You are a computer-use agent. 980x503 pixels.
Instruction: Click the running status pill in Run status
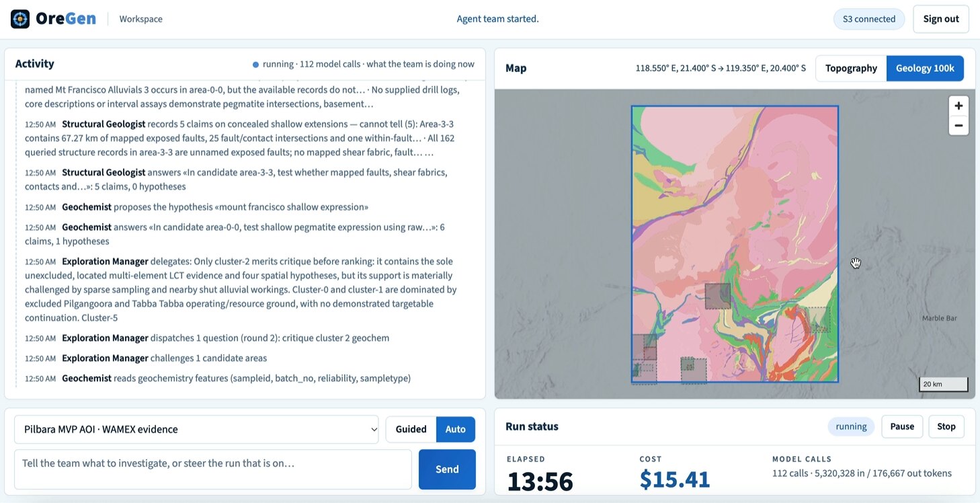(x=851, y=426)
